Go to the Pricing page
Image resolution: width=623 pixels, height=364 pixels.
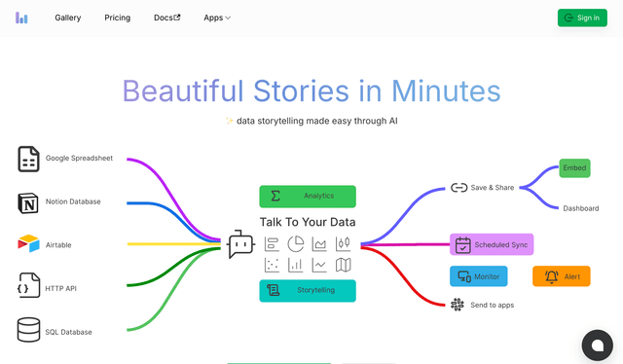click(117, 18)
